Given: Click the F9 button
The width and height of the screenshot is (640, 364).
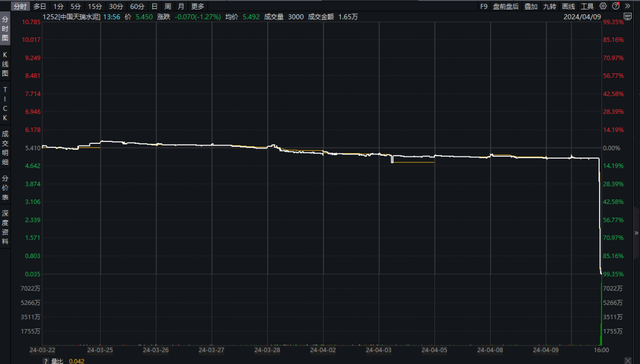Looking at the screenshot, I should 484,6.
